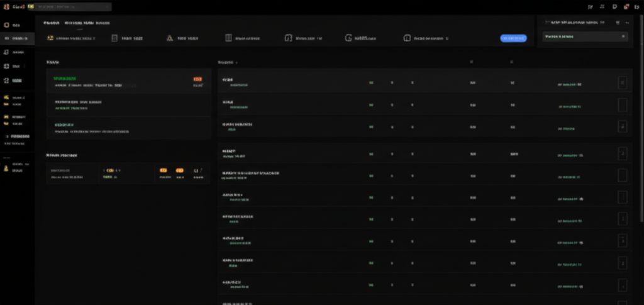Click the box at end of first table row
This screenshot has height=305, width=644.
click(622, 83)
